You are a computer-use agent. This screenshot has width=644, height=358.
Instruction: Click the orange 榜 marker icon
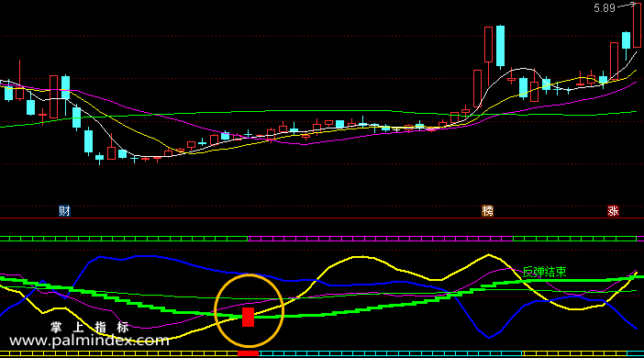pos(487,211)
